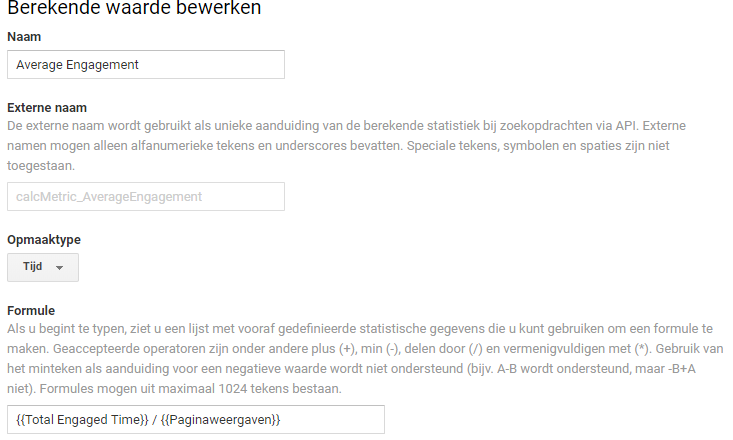
Task: Open the Opmaaktype dropdown showing Tijd
Action: pyautogui.click(x=43, y=267)
